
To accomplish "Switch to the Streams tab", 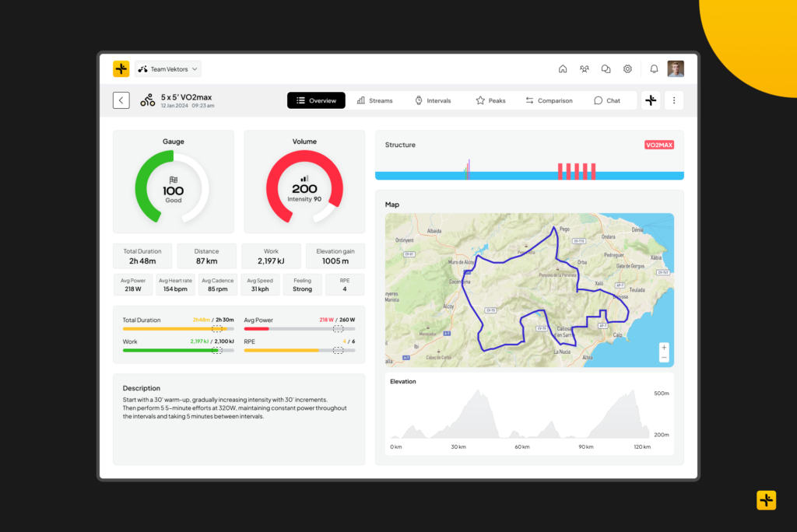I will tap(374, 100).
